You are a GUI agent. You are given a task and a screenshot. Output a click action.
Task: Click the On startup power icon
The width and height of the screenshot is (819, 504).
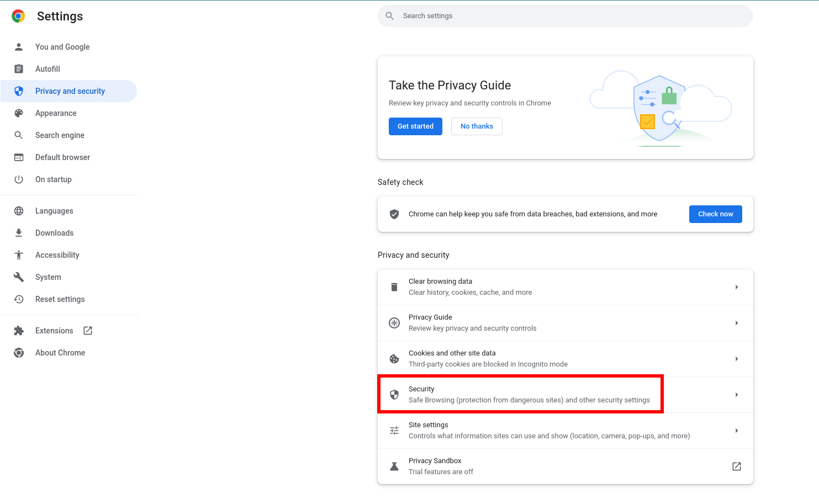tap(19, 179)
